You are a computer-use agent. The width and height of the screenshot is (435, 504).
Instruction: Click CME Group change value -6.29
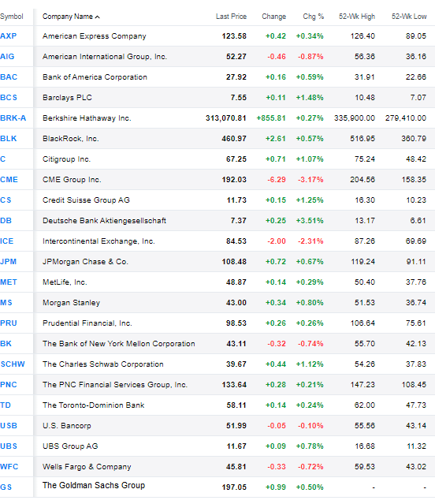277,180
